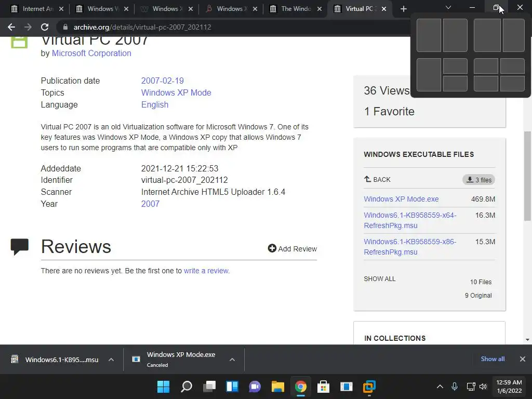Reload the archive.org page
The height and width of the screenshot is (399, 532).
click(x=45, y=27)
